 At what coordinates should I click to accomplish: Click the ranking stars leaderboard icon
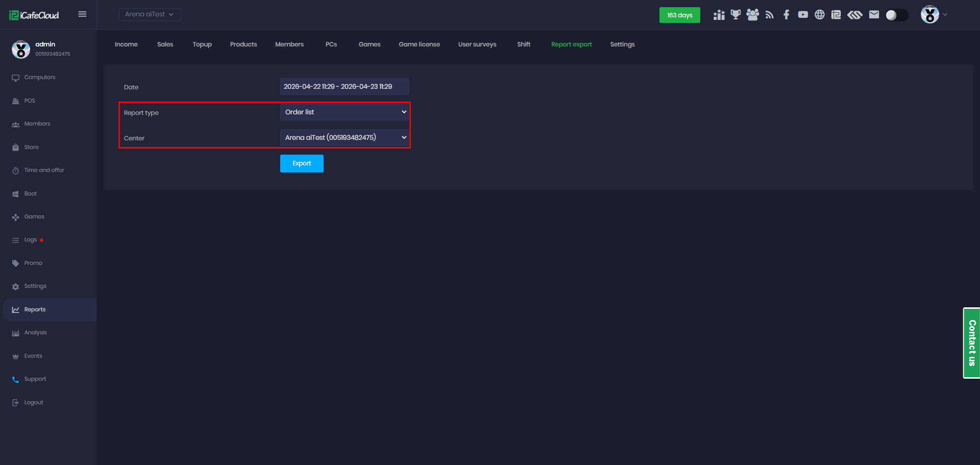pos(719,15)
